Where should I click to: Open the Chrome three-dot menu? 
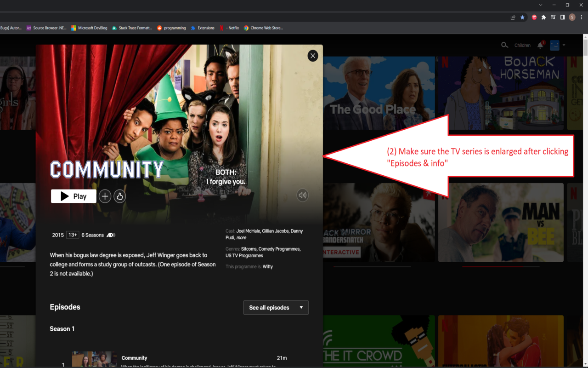coord(582,17)
